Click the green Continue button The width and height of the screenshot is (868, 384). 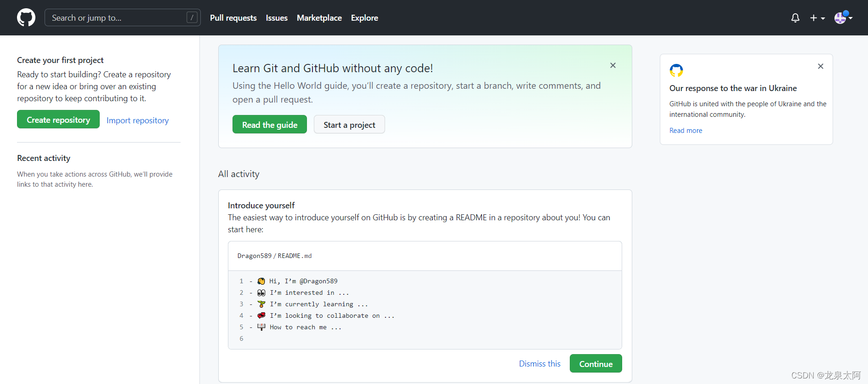pos(596,364)
